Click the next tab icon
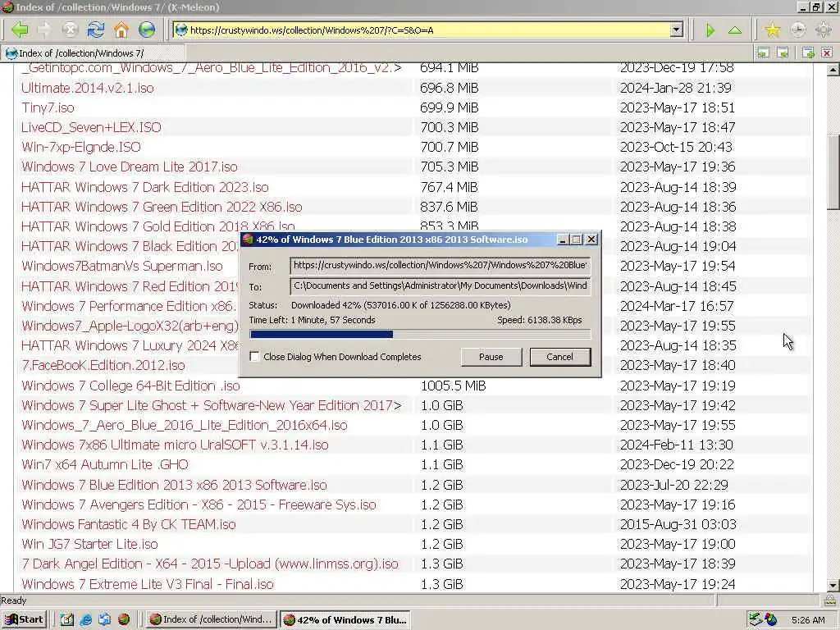 pyautogui.click(x=783, y=53)
